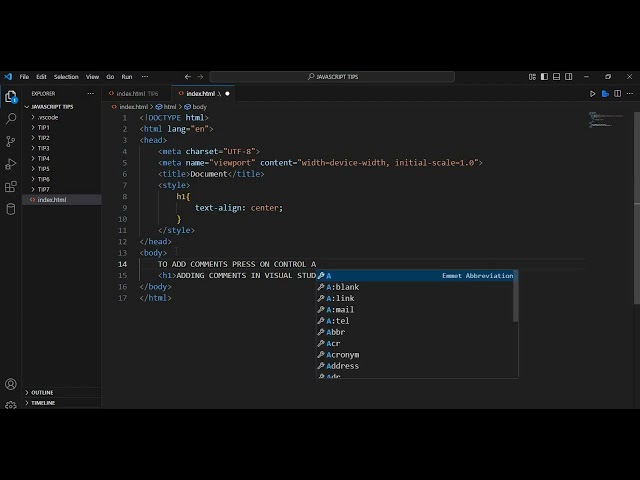Open the database icon in activity bar
The width and height of the screenshot is (640, 480).
(x=11, y=209)
